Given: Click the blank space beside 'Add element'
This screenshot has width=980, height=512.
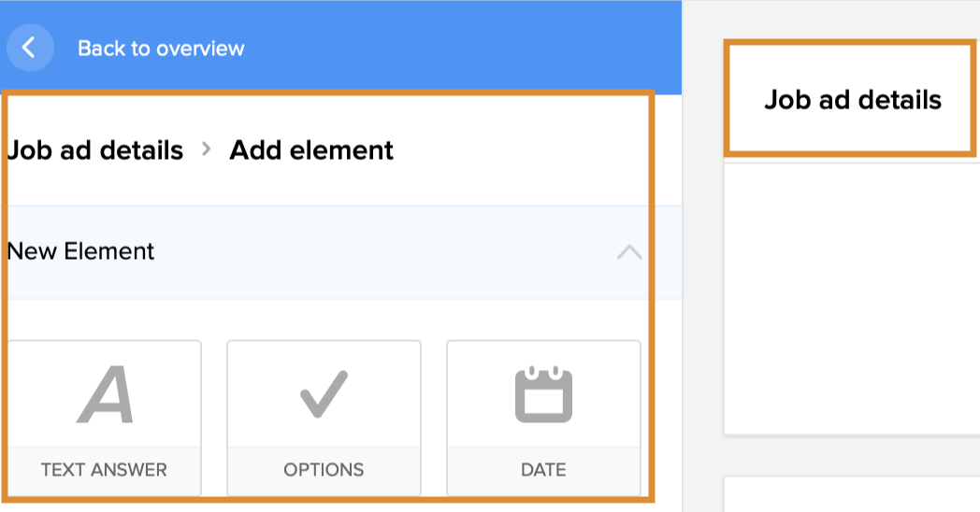Looking at the screenshot, I should pyautogui.click(x=524, y=150).
